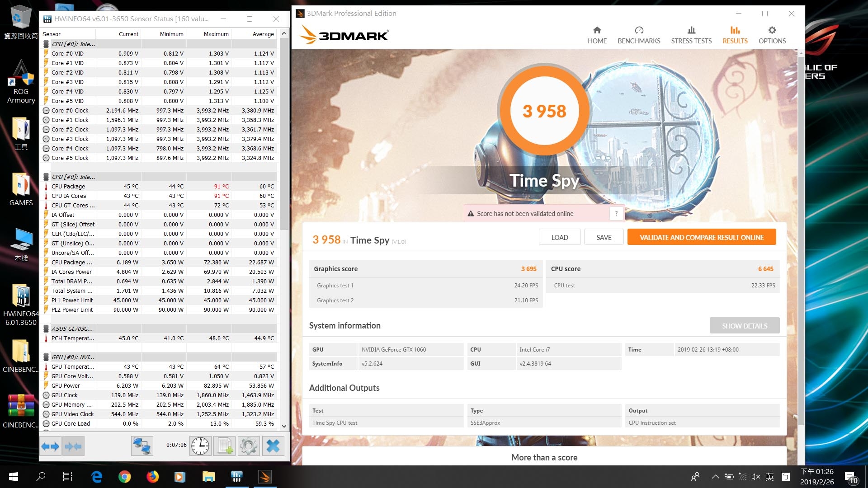868x488 pixels.
Task: Click HWiNFO save log file icon
Action: click(x=225, y=446)
